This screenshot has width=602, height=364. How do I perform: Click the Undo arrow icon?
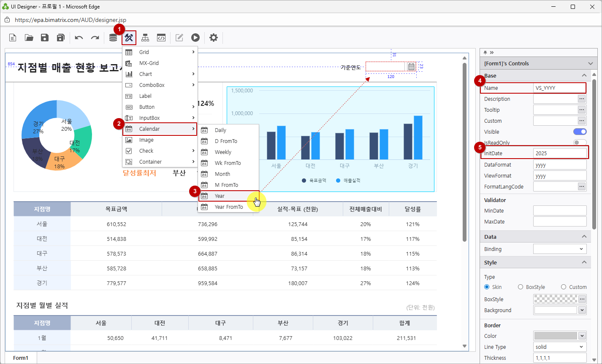pos(79,38)
